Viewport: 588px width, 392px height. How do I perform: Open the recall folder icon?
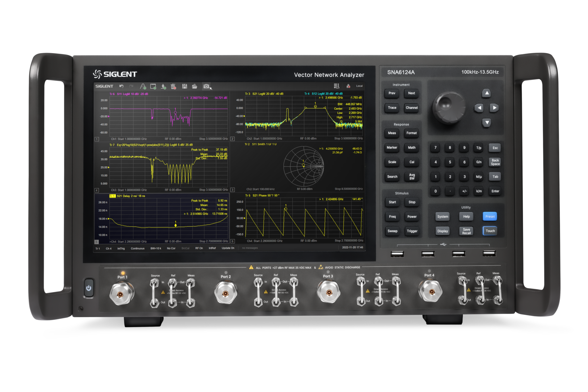(195, 86)
